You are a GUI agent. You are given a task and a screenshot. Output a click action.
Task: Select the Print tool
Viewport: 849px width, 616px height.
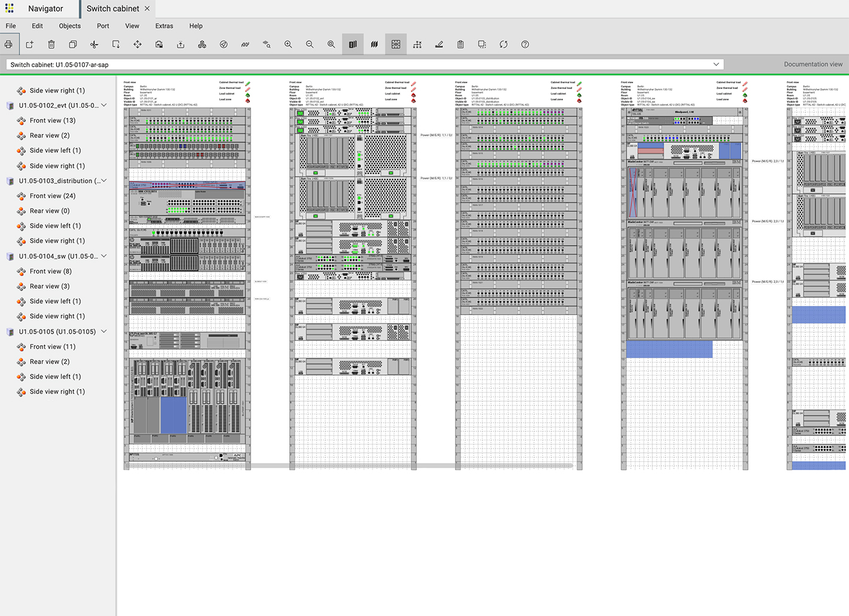click(x=8, y=44)
